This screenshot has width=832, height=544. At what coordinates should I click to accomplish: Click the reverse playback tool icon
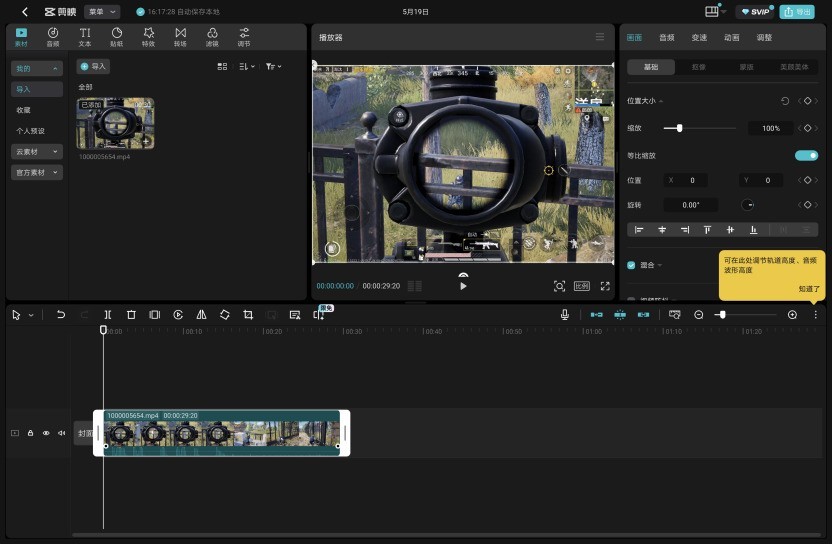pyautogui.click(x=178, y=315)
